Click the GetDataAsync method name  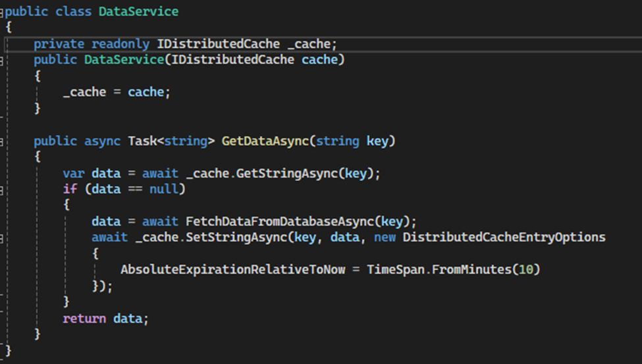click(x=265, y=142)
